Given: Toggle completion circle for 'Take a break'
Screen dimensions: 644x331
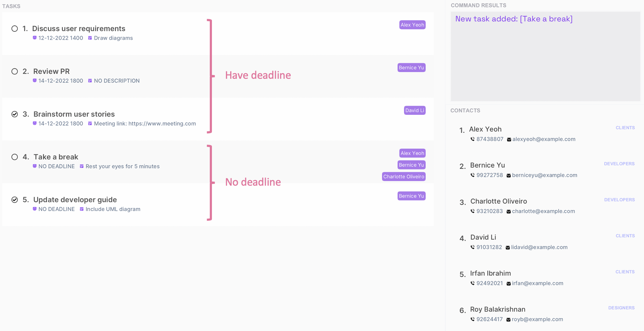Looking at the screenshot, I should coord(15,157).
